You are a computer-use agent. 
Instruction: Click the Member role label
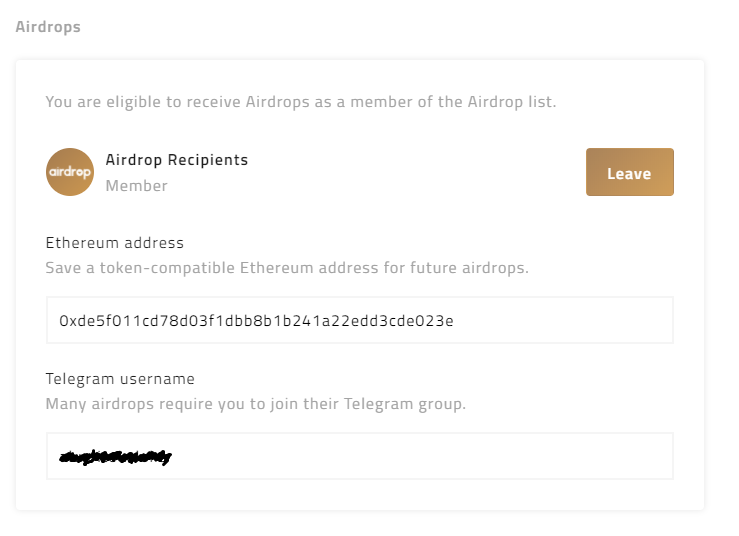coord(136,186)
